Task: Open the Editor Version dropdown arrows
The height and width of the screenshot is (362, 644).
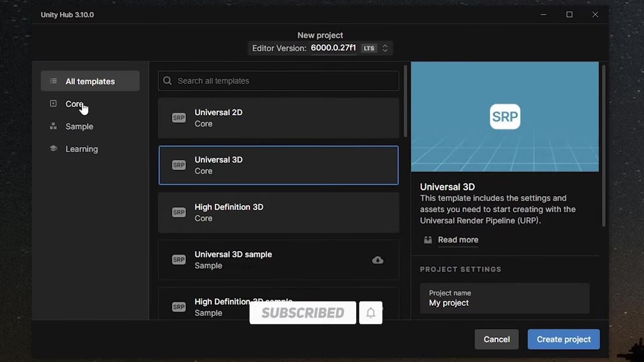Action: tap(385, 48)
